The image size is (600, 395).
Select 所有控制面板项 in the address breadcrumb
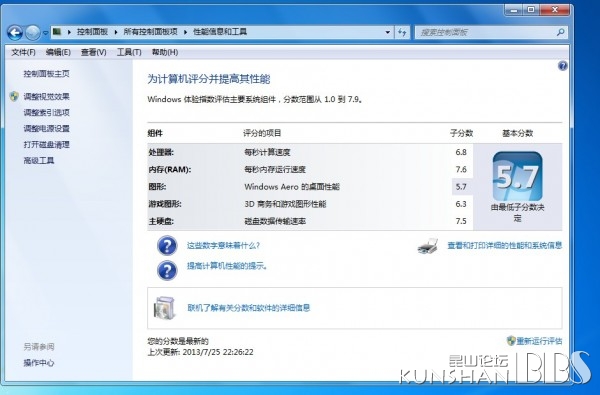[150, 32]
